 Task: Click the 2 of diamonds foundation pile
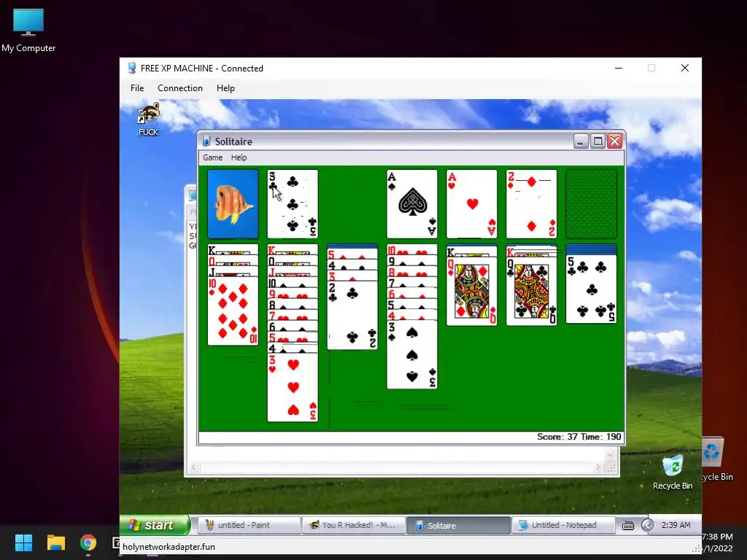pyautogui.click(x=531, y=204)
